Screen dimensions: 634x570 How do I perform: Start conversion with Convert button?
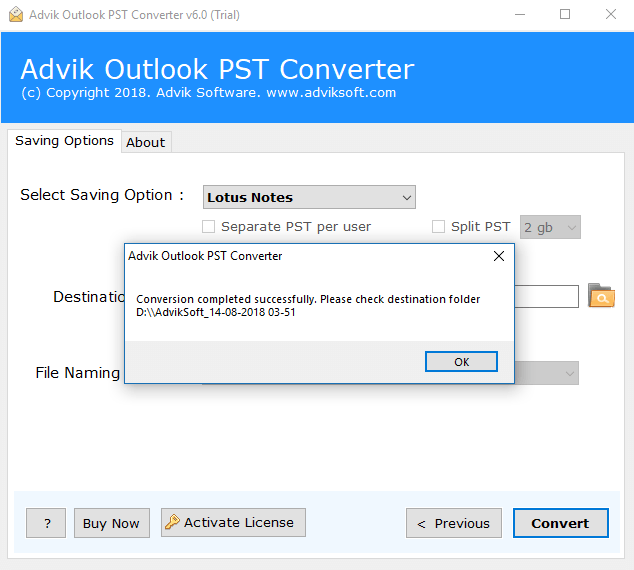(560, 523)
